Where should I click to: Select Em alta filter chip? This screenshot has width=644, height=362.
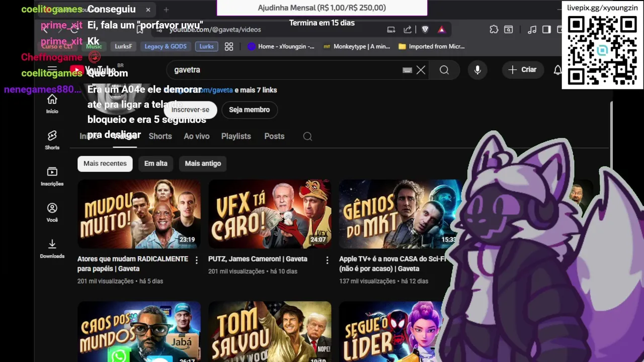156,163
